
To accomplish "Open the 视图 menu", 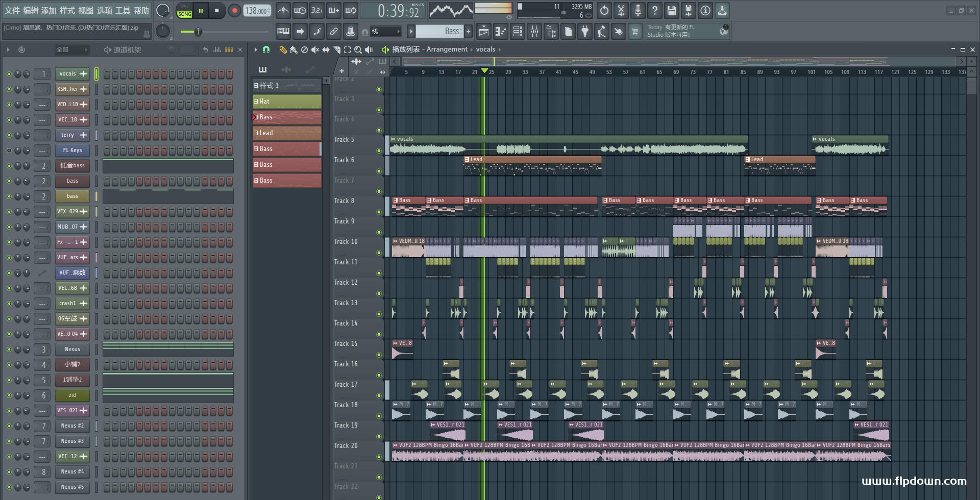I will [86, 10].
